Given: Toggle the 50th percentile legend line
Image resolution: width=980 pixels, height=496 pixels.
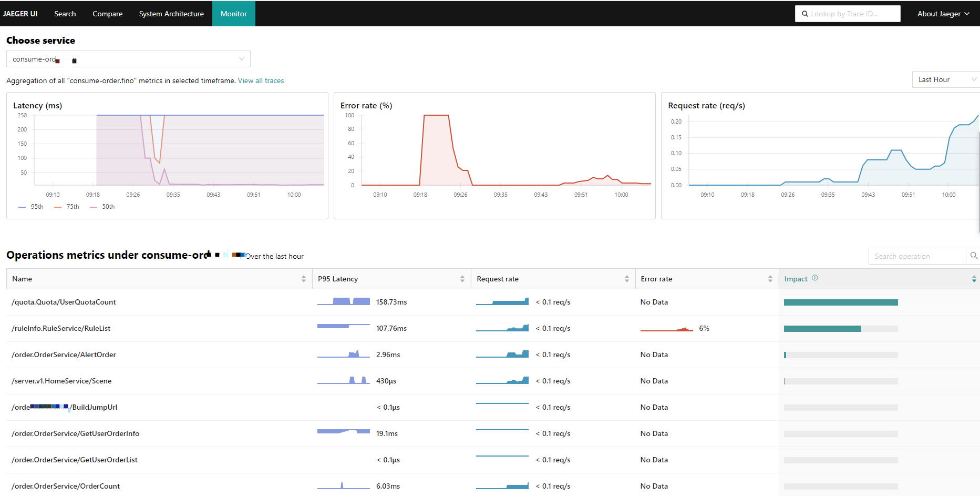Looking at the screenshot, I should point(102,207).
